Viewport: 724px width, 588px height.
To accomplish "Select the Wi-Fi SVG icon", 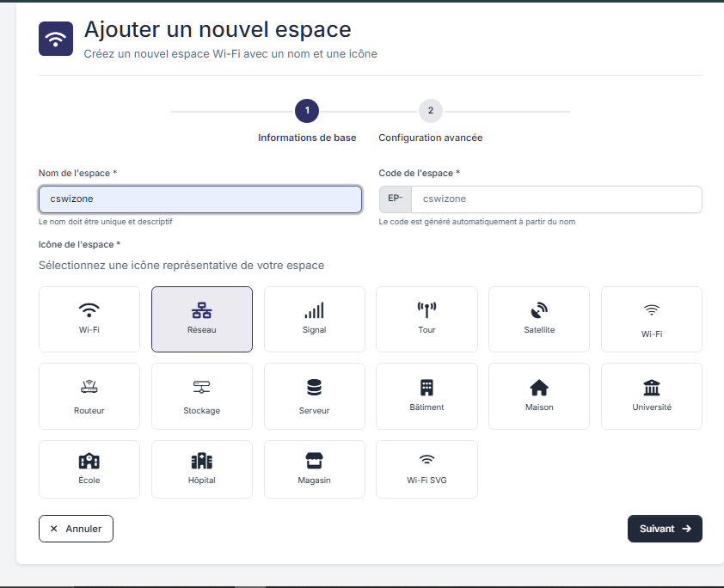I will 426,469.
